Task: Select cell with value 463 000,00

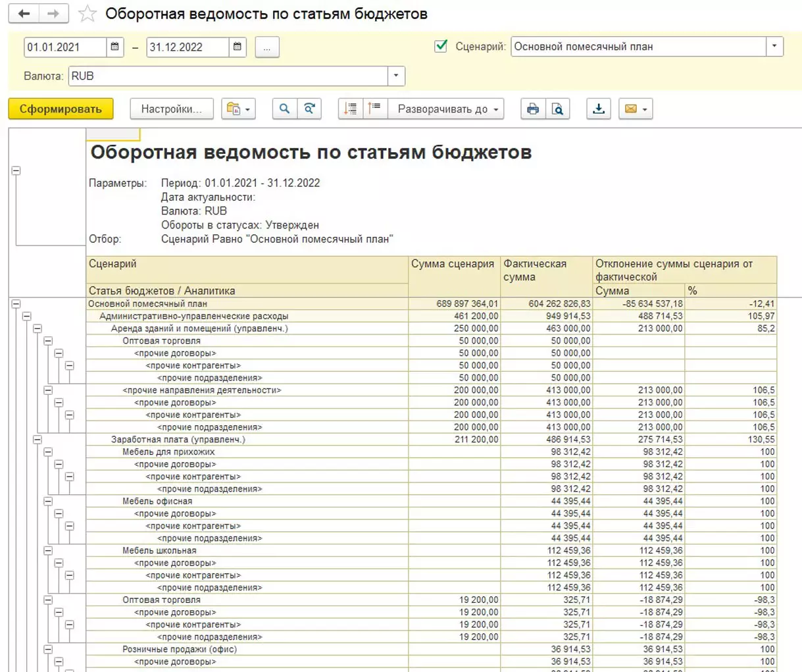Action: [547, 328]
